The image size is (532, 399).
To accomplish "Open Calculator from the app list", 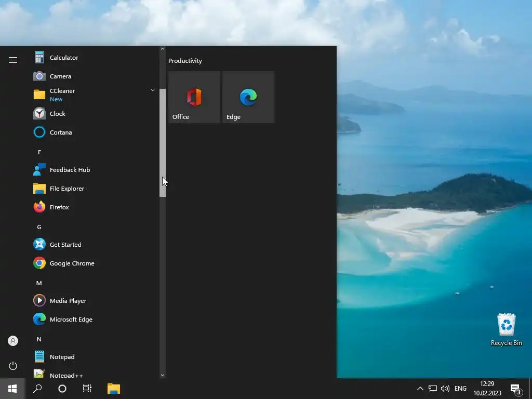I will tap(94, 58).
